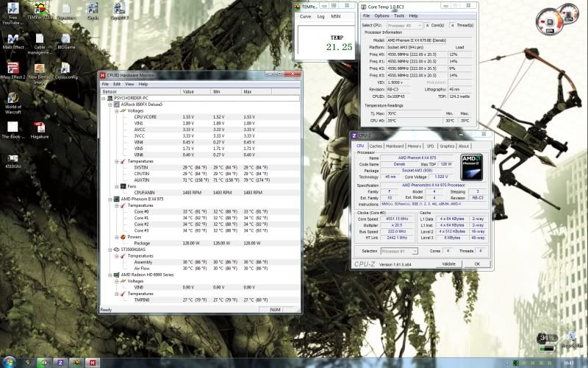588x368 pixels.
Task: Collapse the ASRock 890FX Deluxe5 node
Action: pyautogui.click(x=110, y=105)
